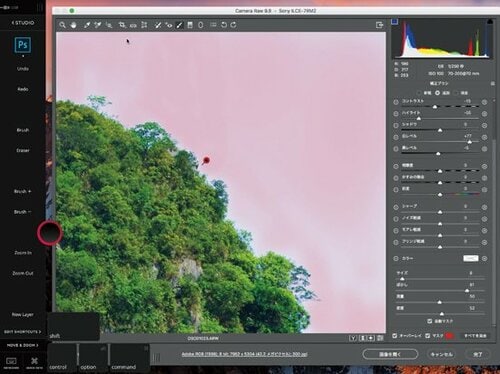
Task: Click Redo in the Studio sidebar
Action: (23, 89)
